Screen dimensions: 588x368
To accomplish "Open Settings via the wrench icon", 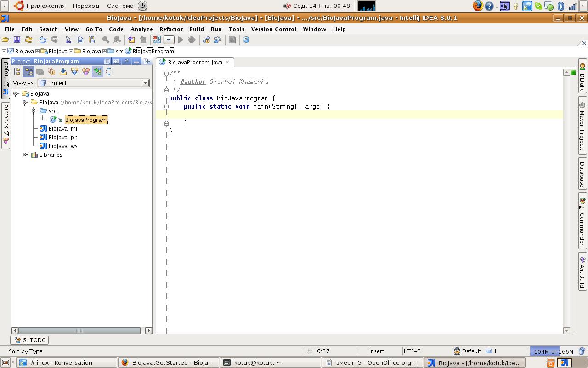I will (x=206, y=40).
